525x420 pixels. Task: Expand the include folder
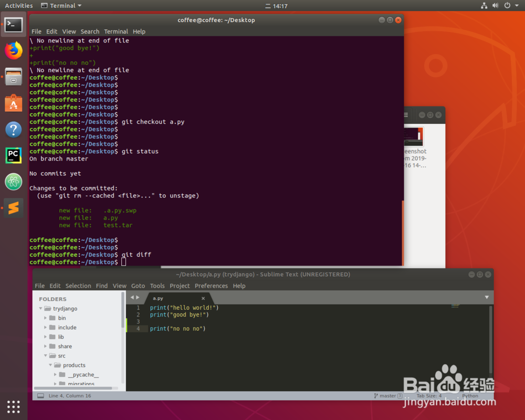point(46,327)
